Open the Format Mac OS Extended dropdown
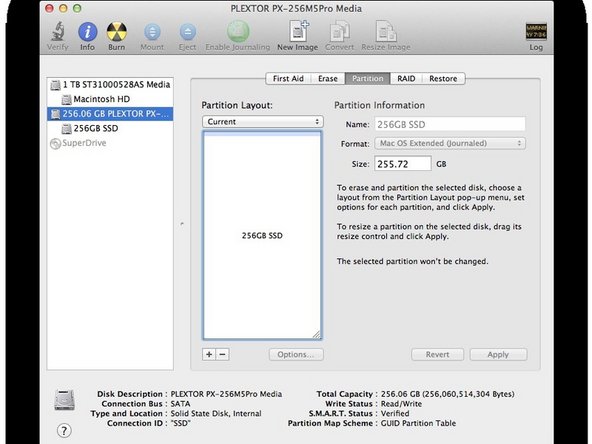This screenshot has height=444, width=592. (450, 143)
